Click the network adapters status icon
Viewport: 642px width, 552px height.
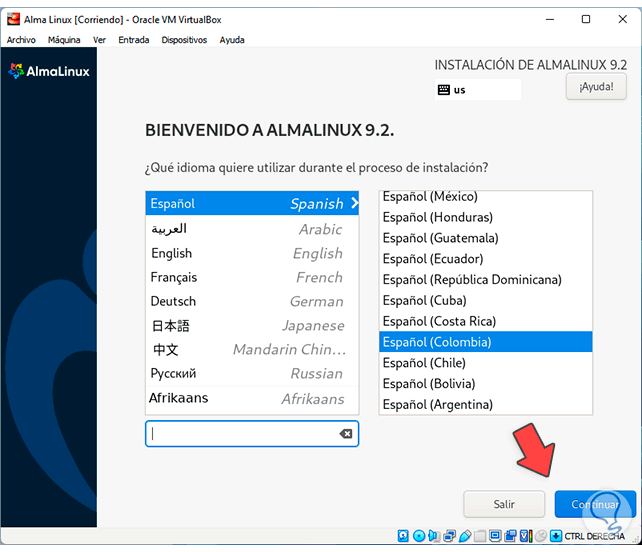(x=450, y=536)
